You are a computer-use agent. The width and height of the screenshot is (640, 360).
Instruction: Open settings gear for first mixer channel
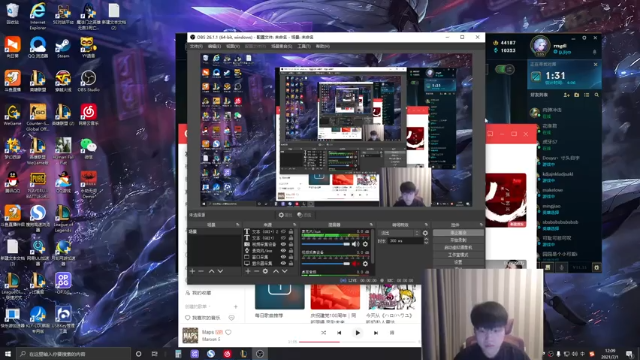click(365, 244)
